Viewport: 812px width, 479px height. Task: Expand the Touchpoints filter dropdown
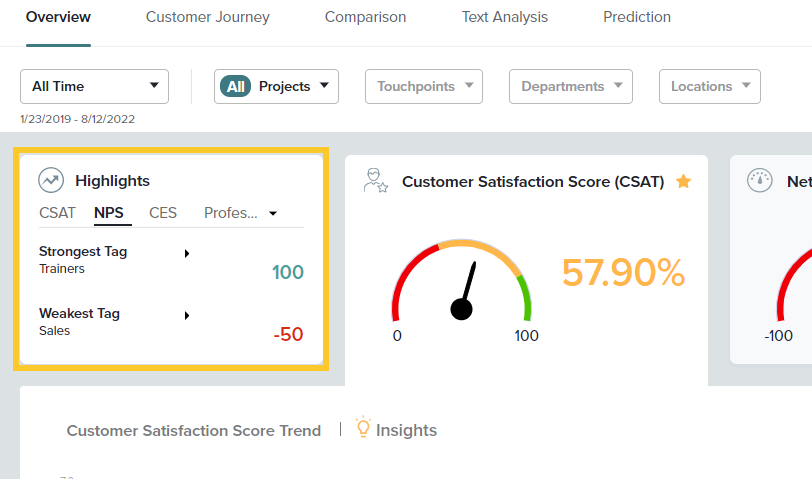(424, 87)
